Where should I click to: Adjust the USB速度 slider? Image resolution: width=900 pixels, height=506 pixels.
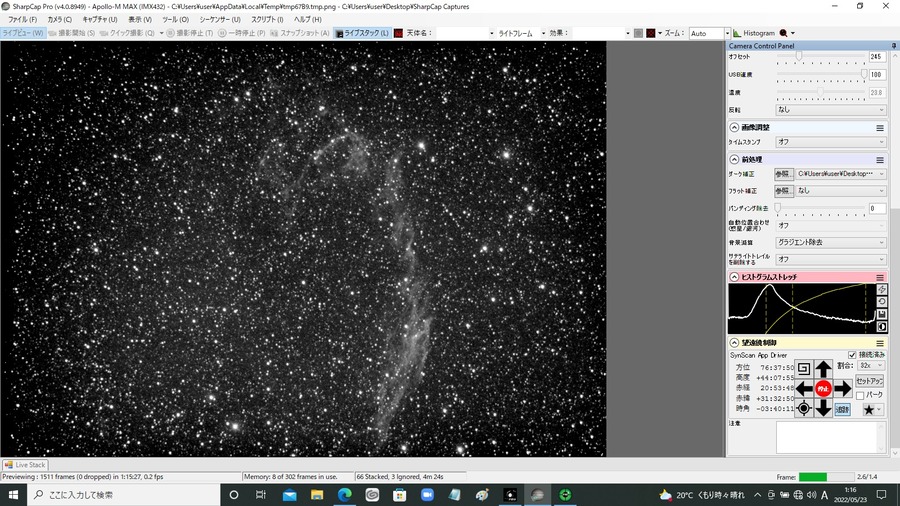point(863,74)
